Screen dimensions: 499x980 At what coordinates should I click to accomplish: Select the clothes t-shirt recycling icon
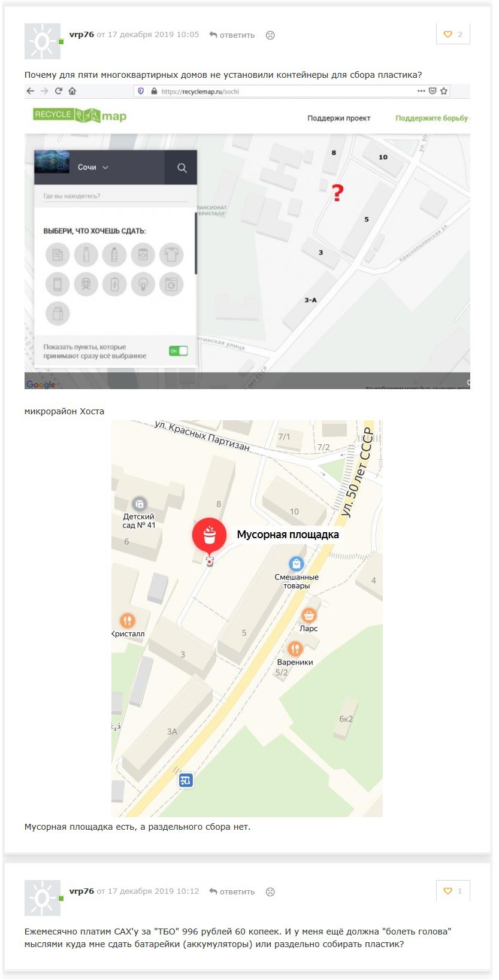tap(171, 255)
